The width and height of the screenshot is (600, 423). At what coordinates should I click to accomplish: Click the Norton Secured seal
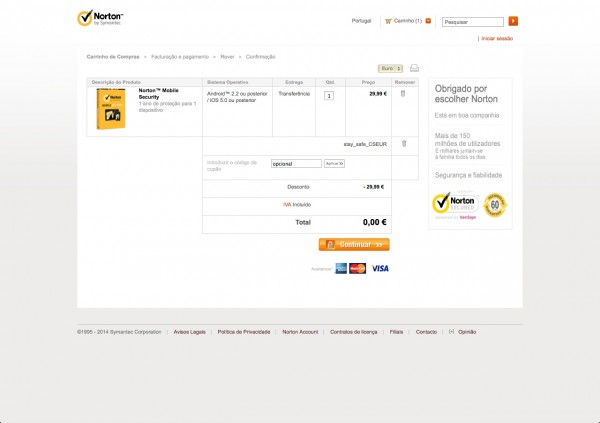[455, 204]
